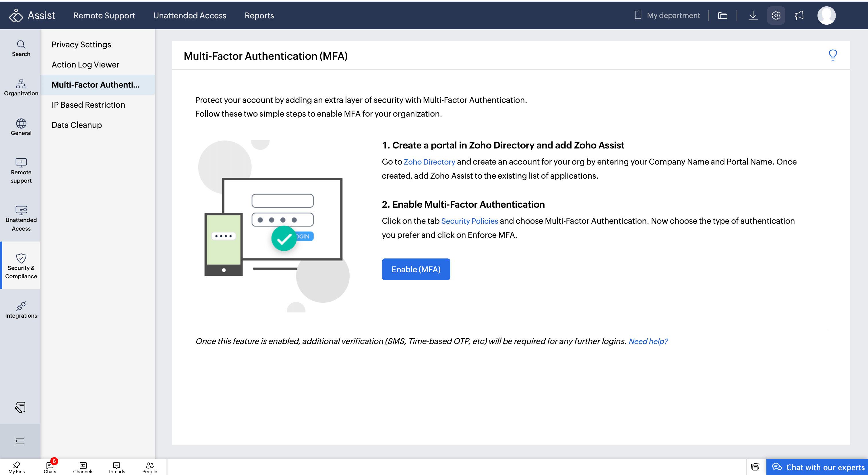
Task: Open the Security Policies link
Action: pyautogui.click(x=469, y=221)
